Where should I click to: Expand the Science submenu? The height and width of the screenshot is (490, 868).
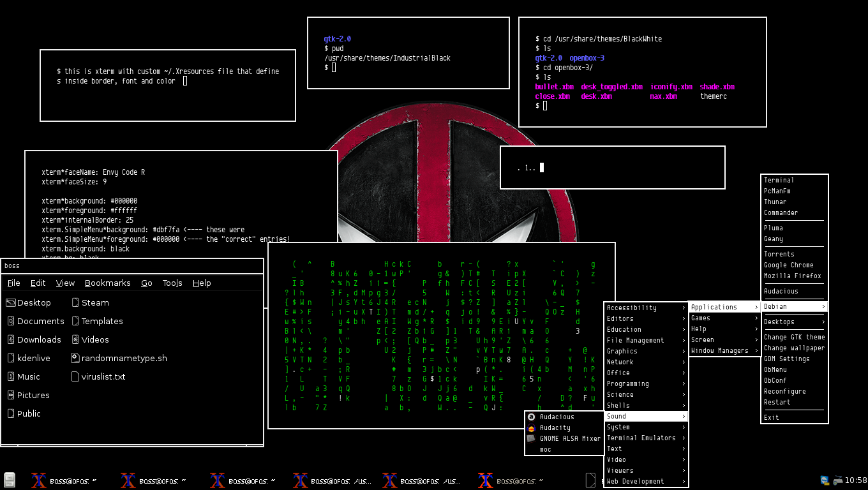(x=646, y=394)
